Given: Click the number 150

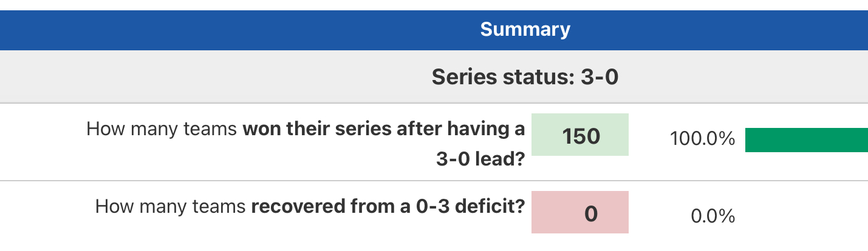Looking at the screenshot, I should pyautogui.click(x=581, y=136).
